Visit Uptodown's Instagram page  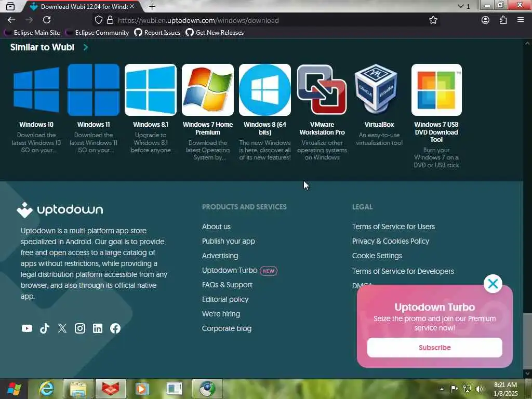click(x=79, y=328)
